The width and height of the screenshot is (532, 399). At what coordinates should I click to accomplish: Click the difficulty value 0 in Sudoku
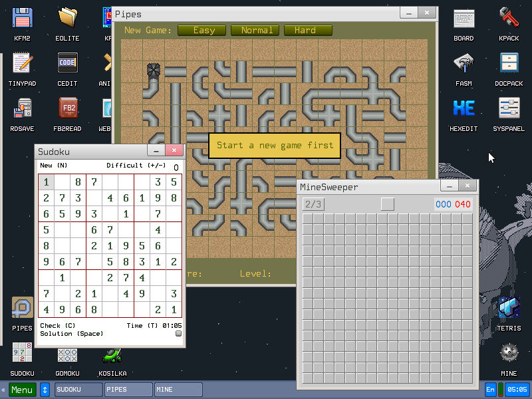176,168
